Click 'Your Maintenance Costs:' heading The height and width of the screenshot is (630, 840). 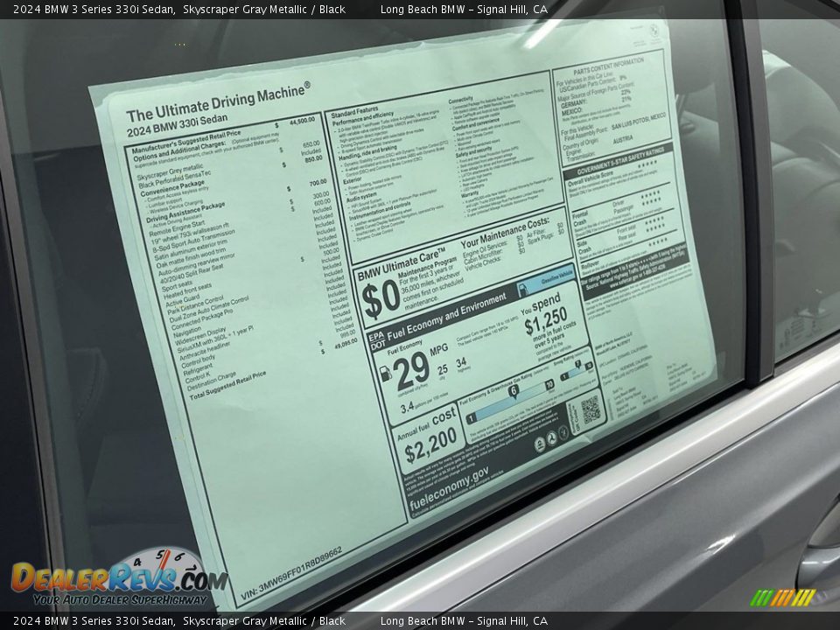click(504, 233)
